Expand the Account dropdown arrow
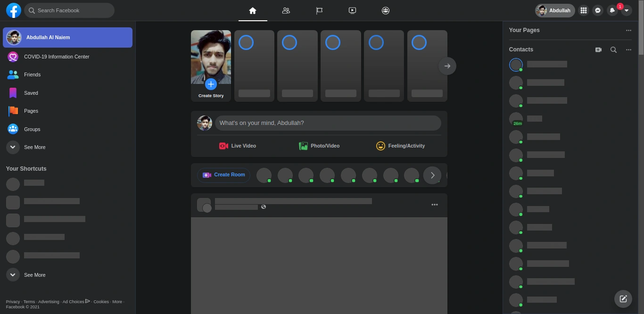 pyautogui.click(x=627, y=10)
